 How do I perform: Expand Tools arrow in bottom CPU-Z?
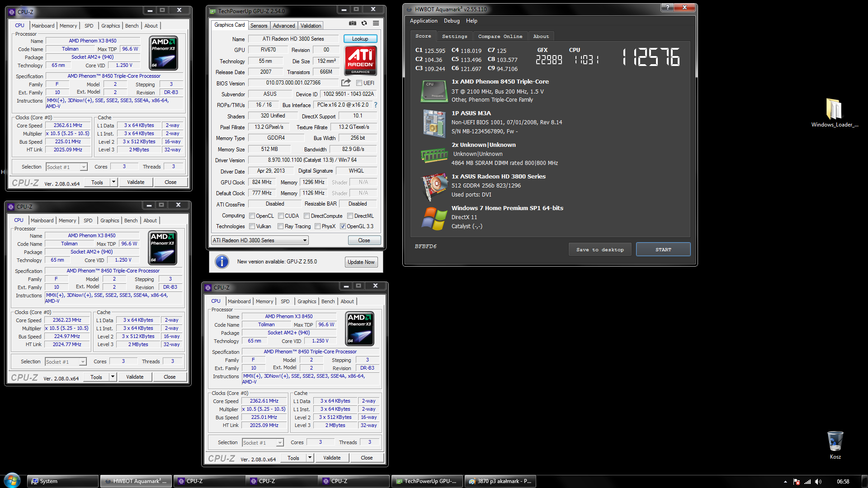point(310,458)
